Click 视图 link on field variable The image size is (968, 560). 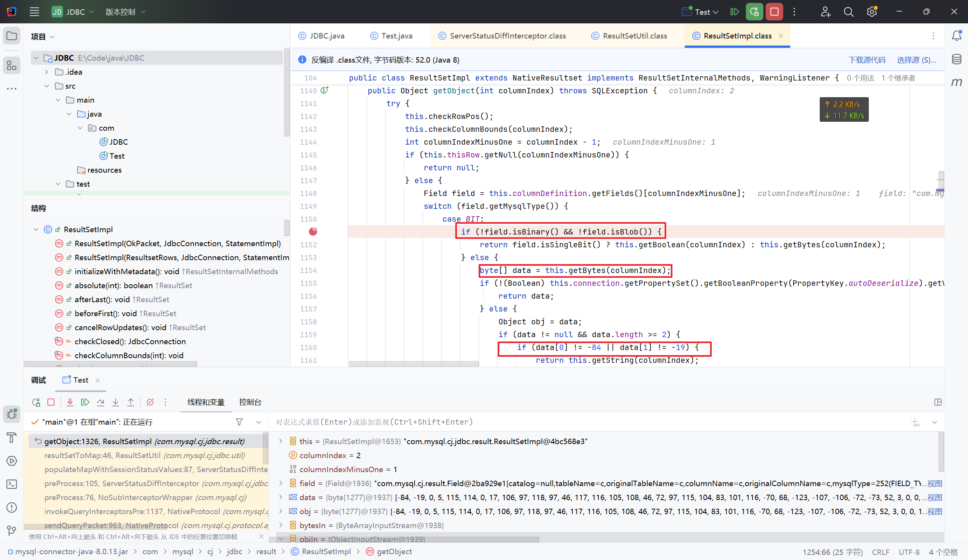935,483
